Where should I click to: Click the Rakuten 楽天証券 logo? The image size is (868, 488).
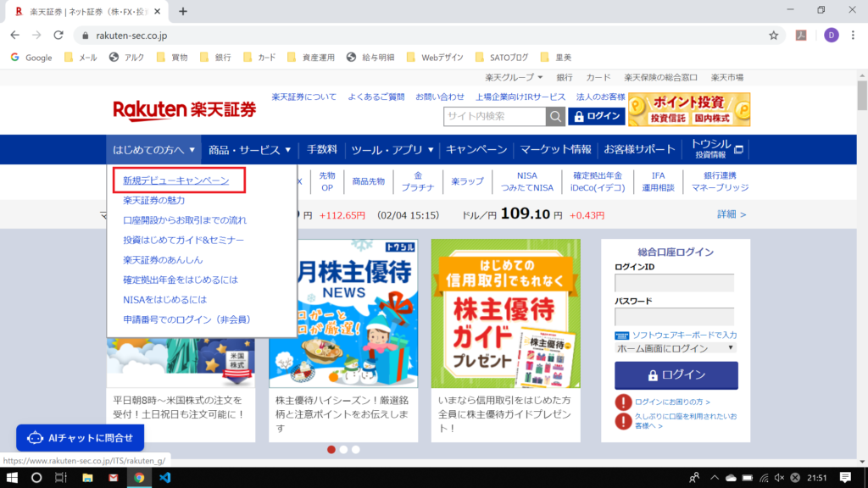[x=184, y=110]
